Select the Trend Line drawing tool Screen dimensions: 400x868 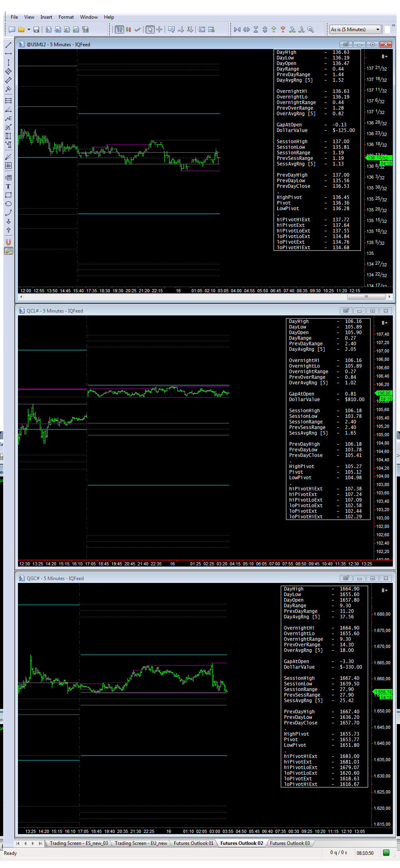(8, 45)
